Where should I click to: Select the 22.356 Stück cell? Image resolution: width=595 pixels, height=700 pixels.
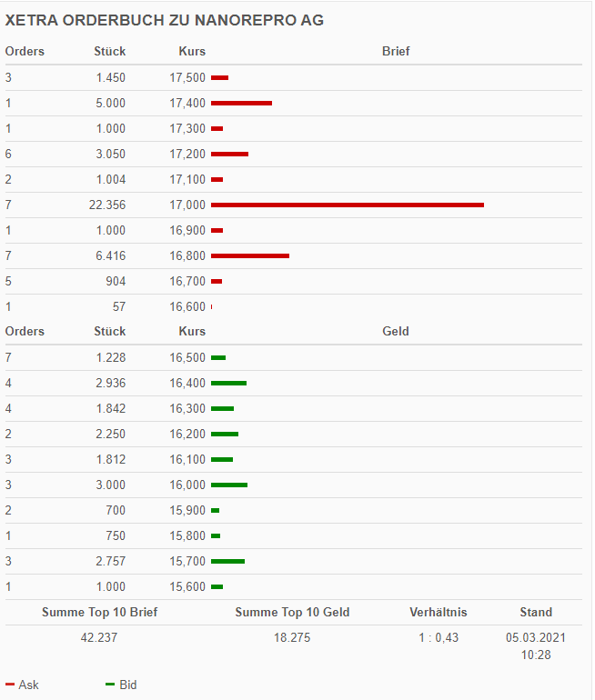(x=107, y=205)
